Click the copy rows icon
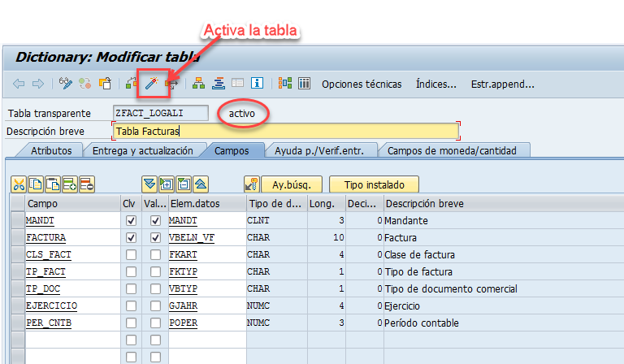Screen dimensions: 624x364 coord(36,184)
